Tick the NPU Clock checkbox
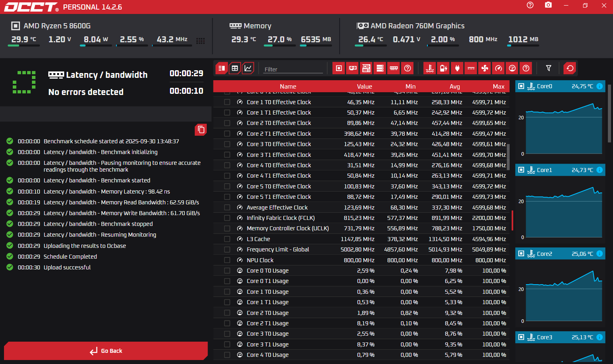Image resolution: width=613 pixels, height=364 pixels. 227,260
